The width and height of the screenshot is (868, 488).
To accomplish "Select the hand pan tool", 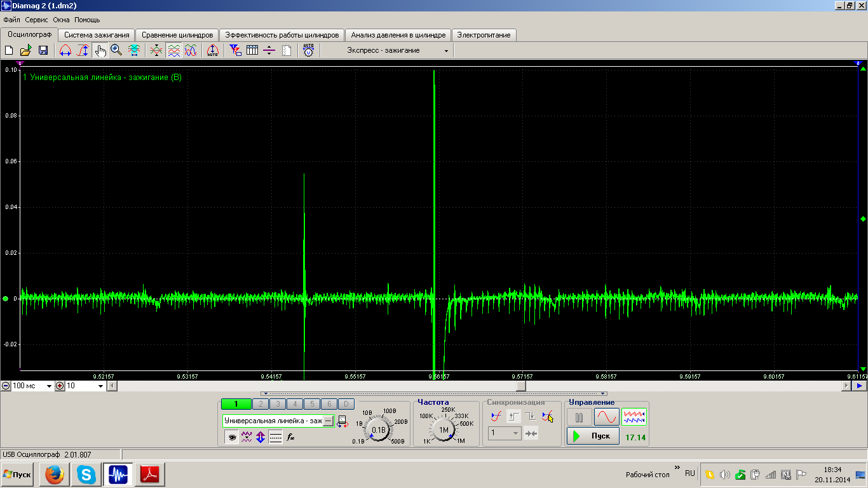I will tap(100, 50).
